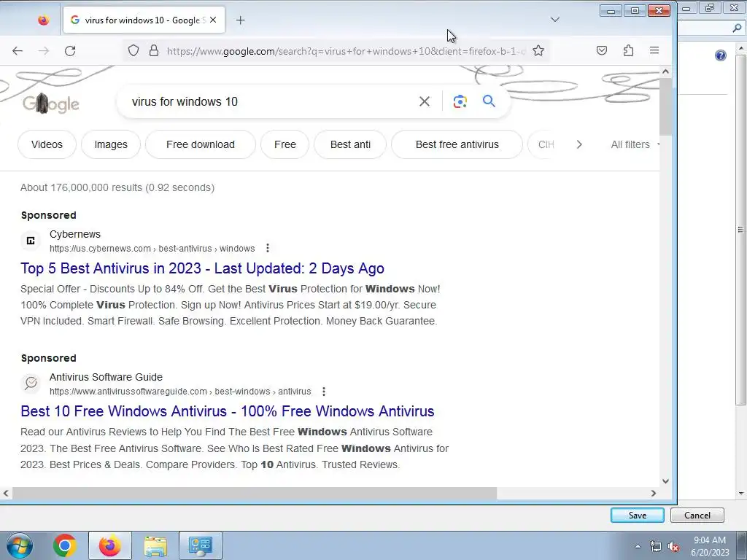This screenshot has height=560, width=747.
Task: Click the Control Panel taskbar icon
Action: (x=200, y=545)
